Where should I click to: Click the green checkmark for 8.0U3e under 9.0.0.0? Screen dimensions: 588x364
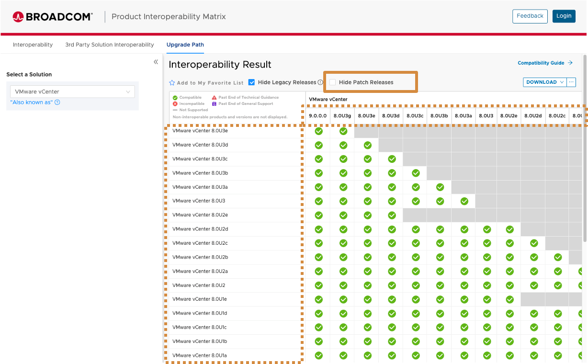pyautogui.click(x=318, y=130)
